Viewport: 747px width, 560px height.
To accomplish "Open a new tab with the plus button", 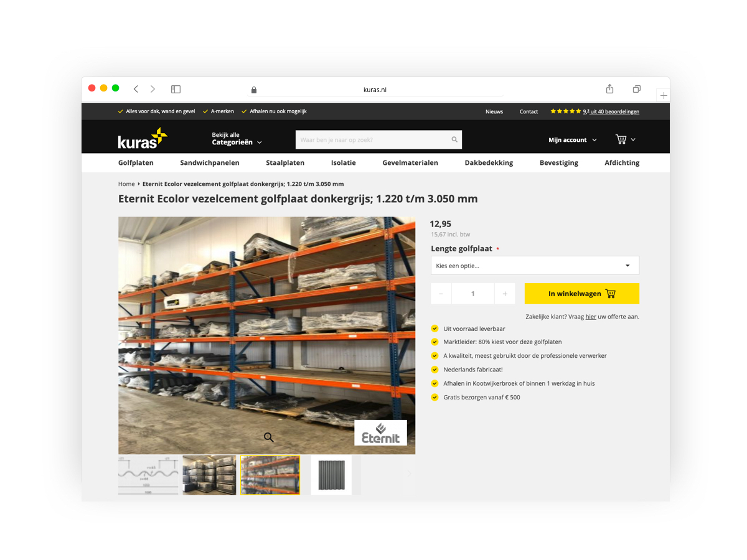I will tap(664, 95).
